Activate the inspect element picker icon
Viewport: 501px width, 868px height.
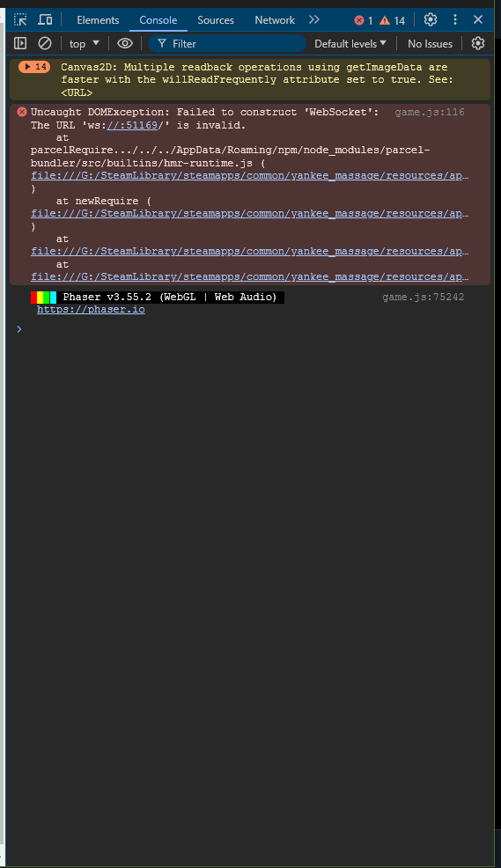[20, 20]
